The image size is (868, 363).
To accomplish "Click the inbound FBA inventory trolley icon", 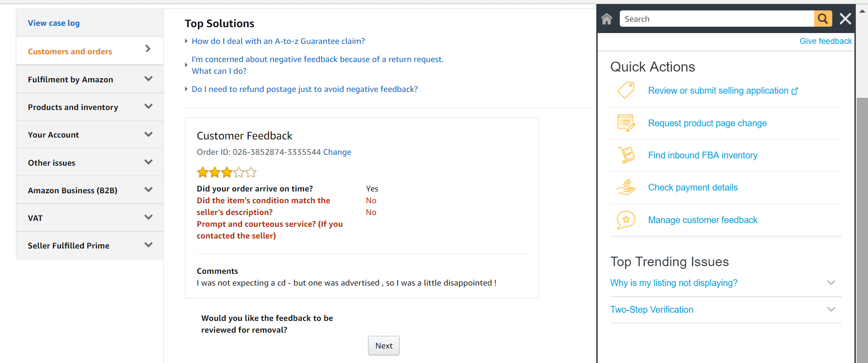I will pos(626,155).
